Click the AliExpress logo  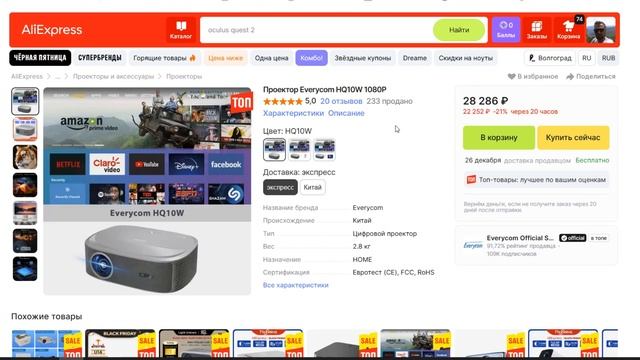[52, 30]
